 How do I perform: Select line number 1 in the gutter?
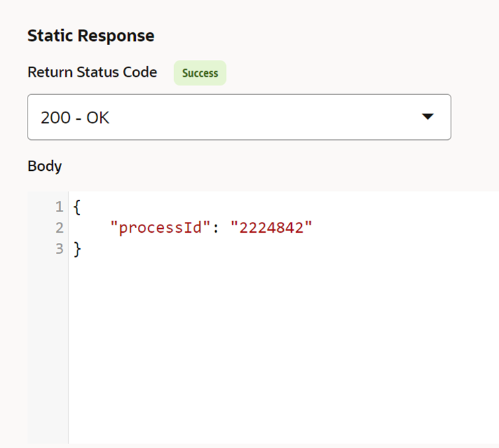click(60, 207)
